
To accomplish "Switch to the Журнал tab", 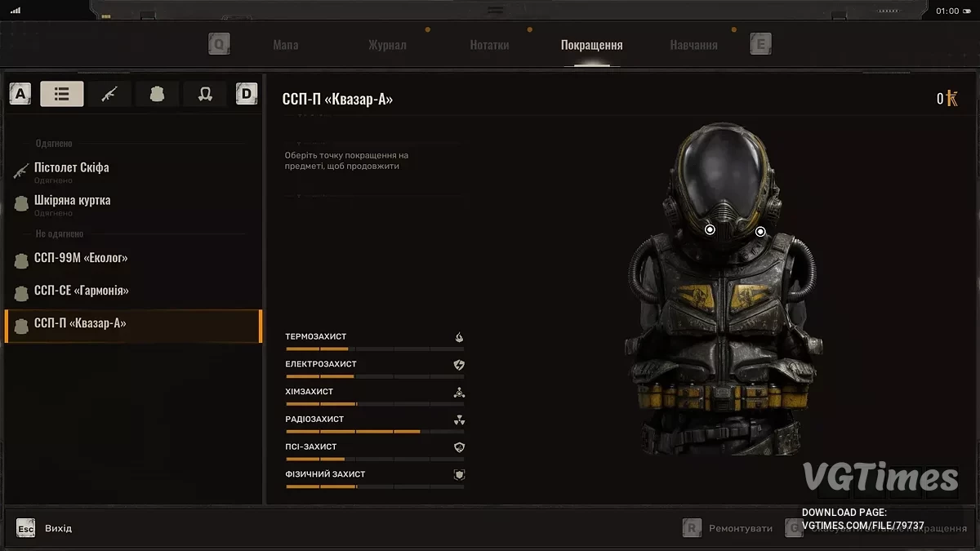I will pyautogui.click(x=387, y=45).
